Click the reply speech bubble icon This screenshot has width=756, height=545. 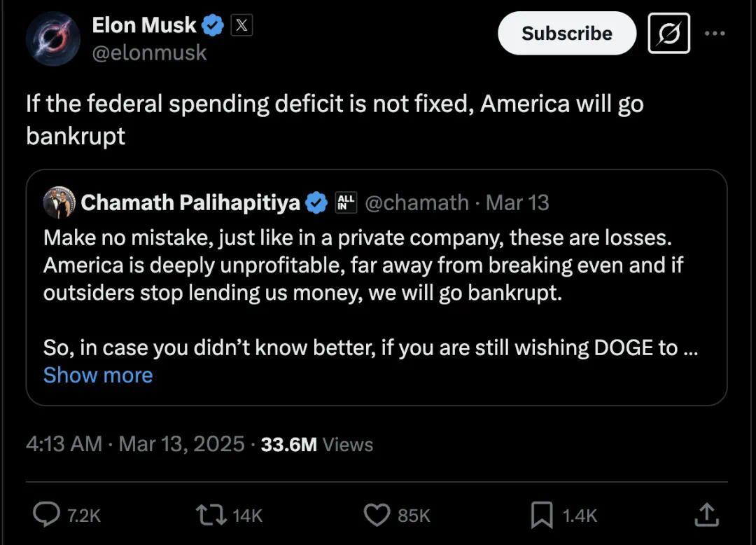[46, 514]
